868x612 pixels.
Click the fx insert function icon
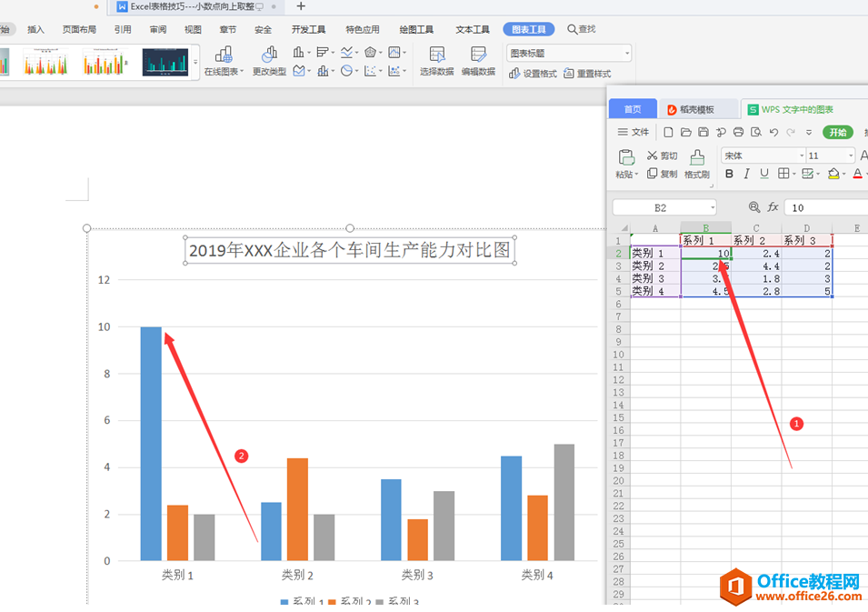point(773,207)
